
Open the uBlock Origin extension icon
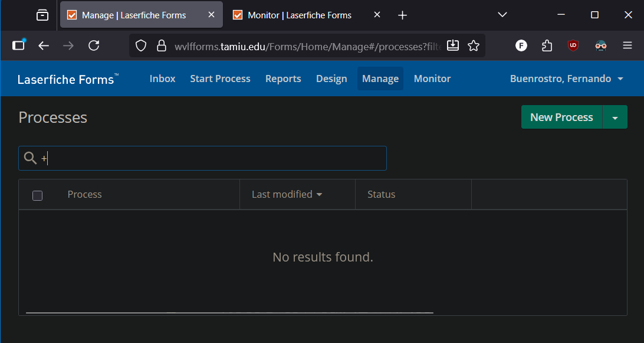click(573, 45)
